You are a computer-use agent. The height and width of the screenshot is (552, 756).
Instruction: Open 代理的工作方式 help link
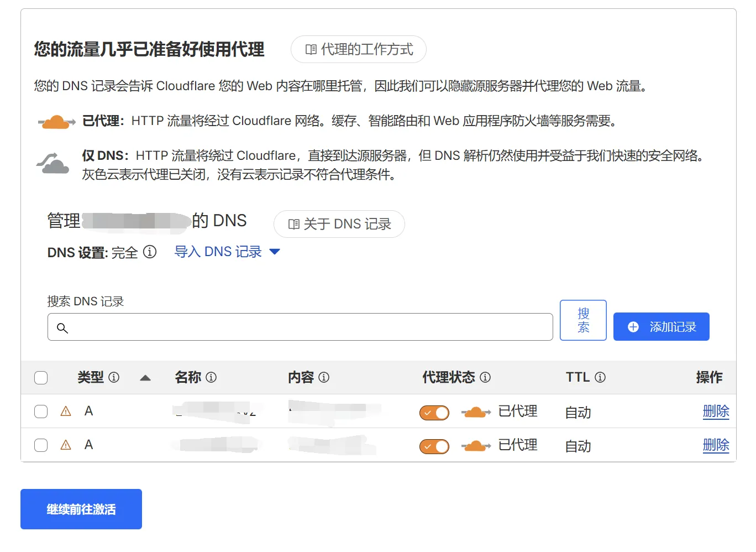click(359, 50)
